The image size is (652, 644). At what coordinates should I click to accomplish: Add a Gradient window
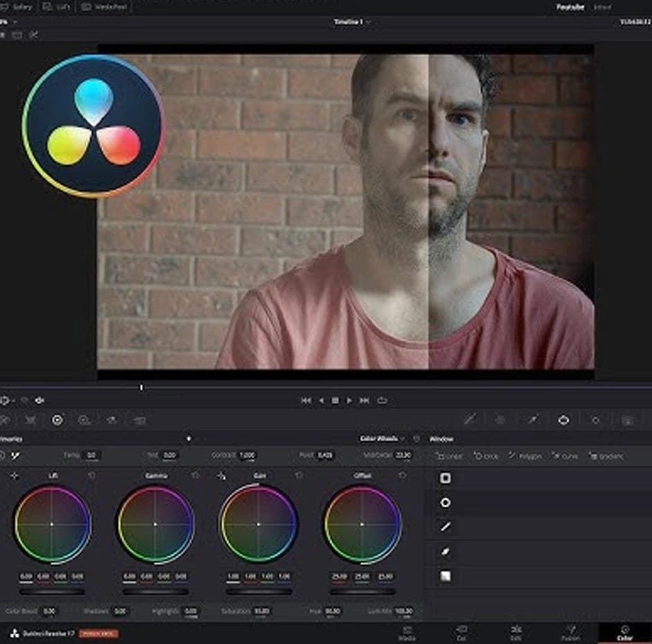(x=606, y=456)
